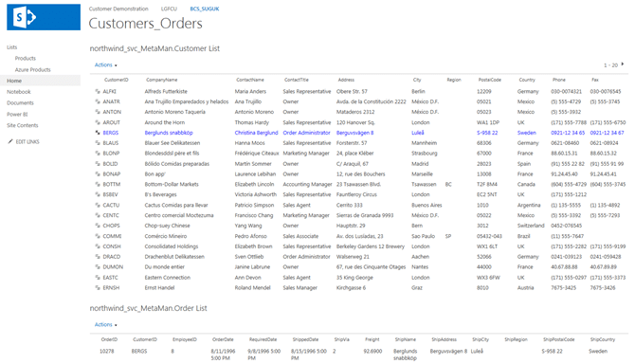Select the row icon for EASTC
Image resolution: width=635 pixels, height=364 pixels.
tap(98, 278)
